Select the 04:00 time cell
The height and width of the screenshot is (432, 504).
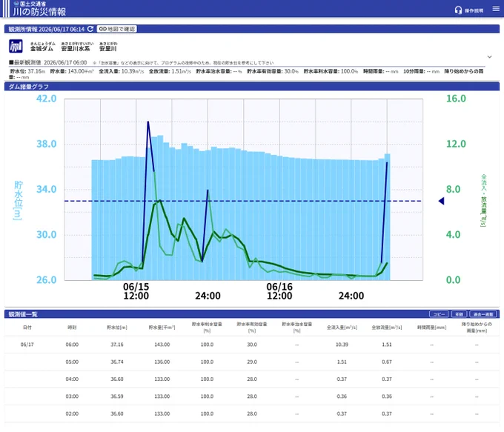(x=72, y=379)
